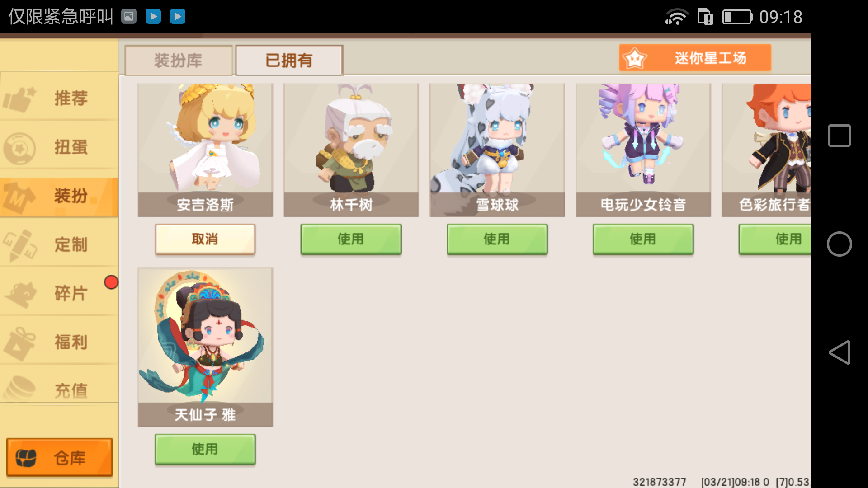This screenshot has width=868, height=488.
Task: Tap the star icon on 迷你星工场
Action: 634,58
